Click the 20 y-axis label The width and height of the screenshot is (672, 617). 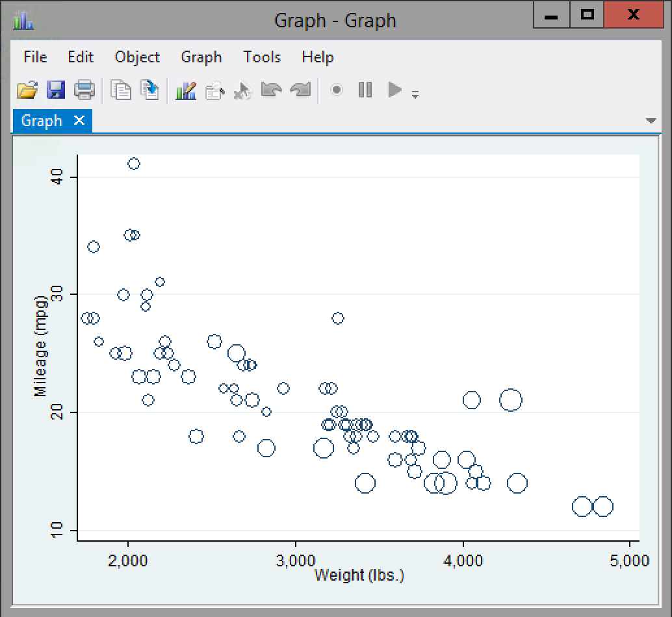coord(57,412)
